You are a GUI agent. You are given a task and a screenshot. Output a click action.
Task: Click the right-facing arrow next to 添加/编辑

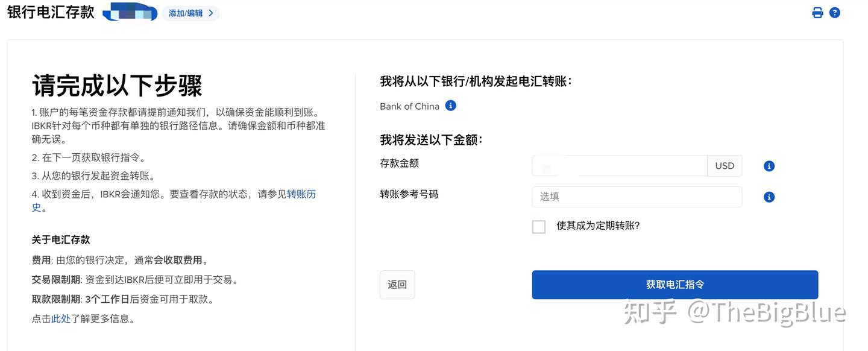(x=210, y=11)
